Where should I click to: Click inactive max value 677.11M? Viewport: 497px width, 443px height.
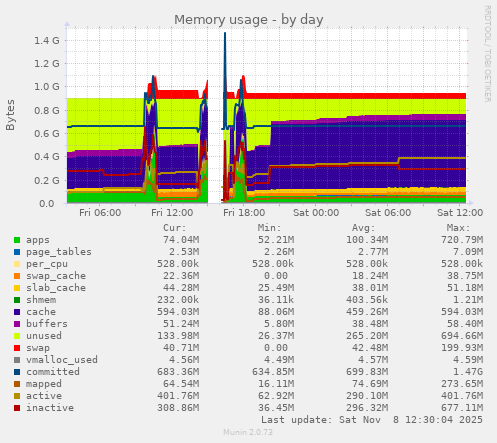(462, 408)
